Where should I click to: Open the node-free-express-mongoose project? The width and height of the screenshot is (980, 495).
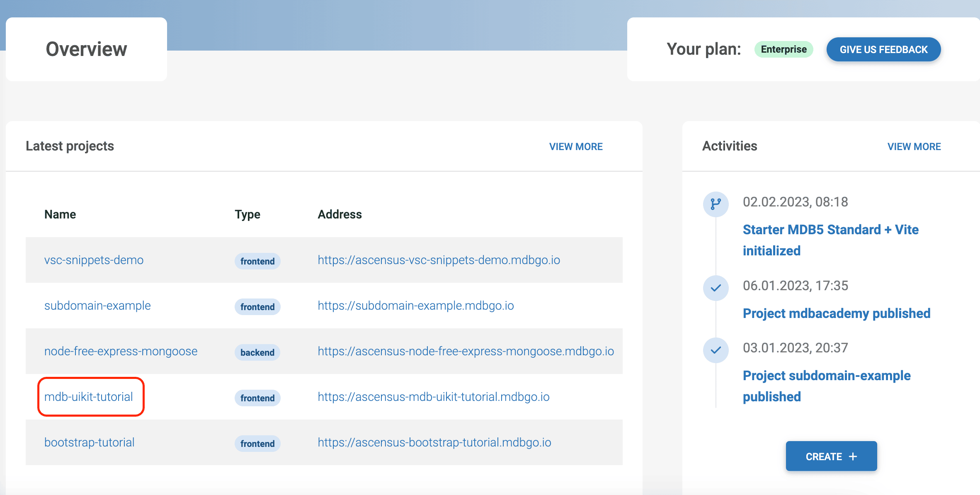[x=121, y=351]
